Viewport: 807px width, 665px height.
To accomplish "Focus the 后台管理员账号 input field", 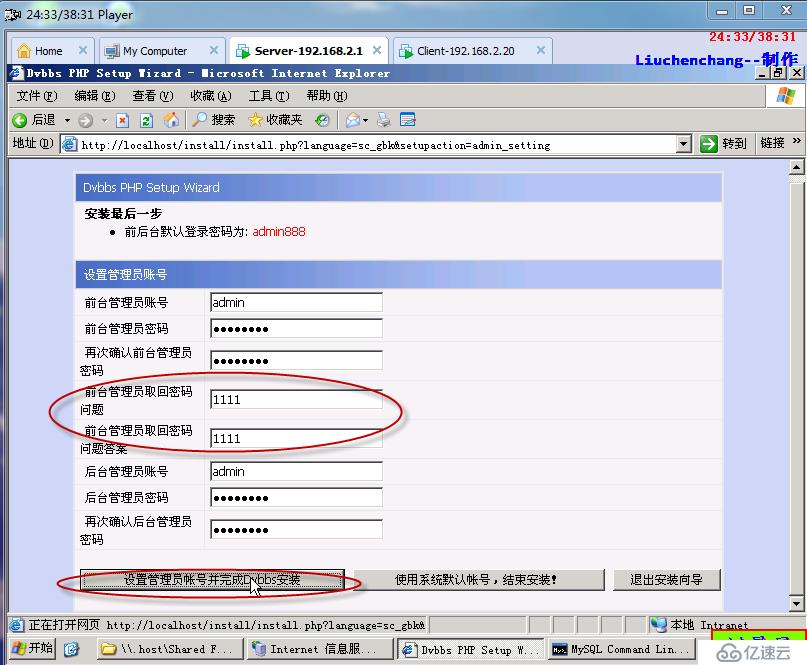I will (296, 471).
